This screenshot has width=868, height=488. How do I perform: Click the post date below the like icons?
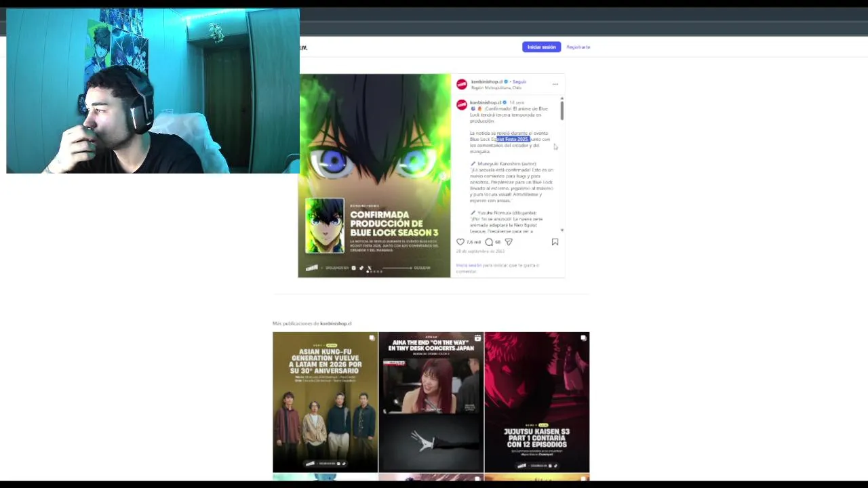[480, 251]
